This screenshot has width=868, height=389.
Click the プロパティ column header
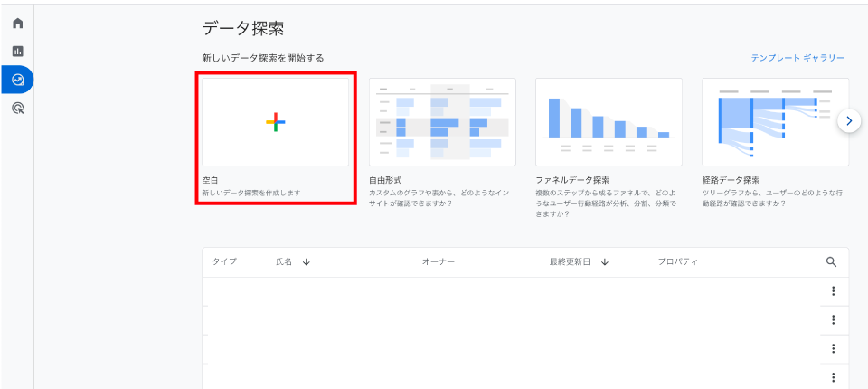[x=677, y=261]
